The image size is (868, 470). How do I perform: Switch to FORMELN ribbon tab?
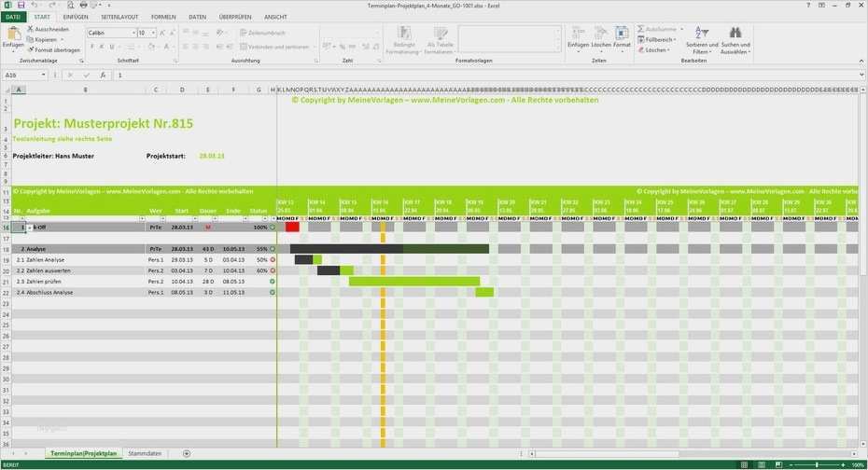click(x=163, y=17)
